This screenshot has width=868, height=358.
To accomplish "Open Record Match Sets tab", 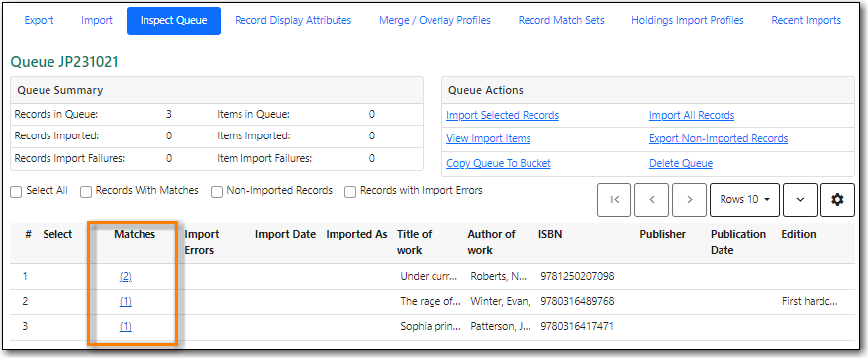I will 561,21.
